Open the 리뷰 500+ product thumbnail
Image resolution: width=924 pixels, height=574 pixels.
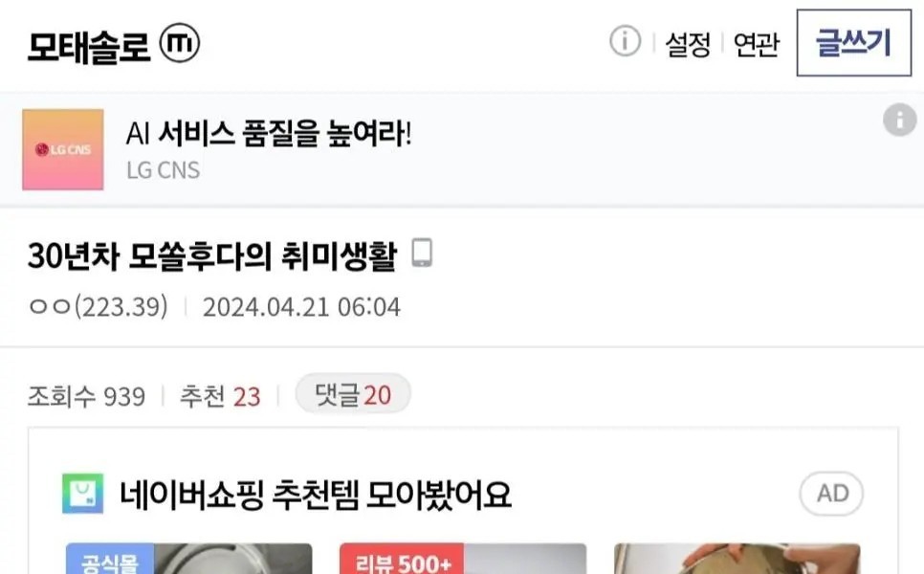click(463, 559)
